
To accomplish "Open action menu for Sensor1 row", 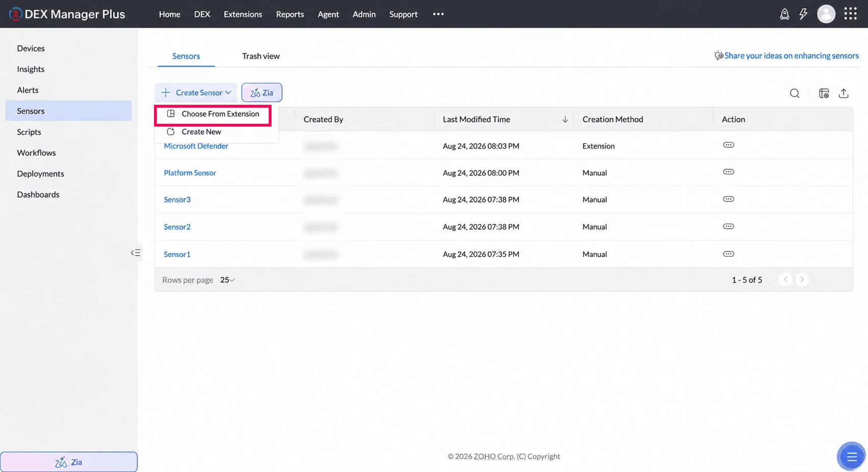I will click(728, 254).
